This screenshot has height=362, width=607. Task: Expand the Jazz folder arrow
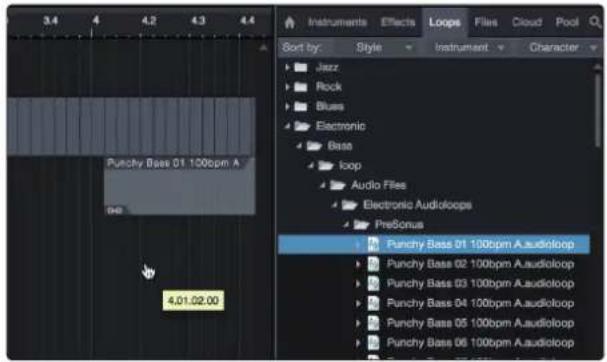pyautogui.click(x=287, y=67)
